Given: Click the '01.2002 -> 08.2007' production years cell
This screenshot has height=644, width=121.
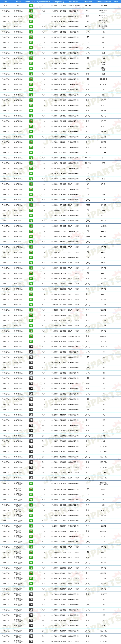Looking at the screenshot, I should click(59, 578).
